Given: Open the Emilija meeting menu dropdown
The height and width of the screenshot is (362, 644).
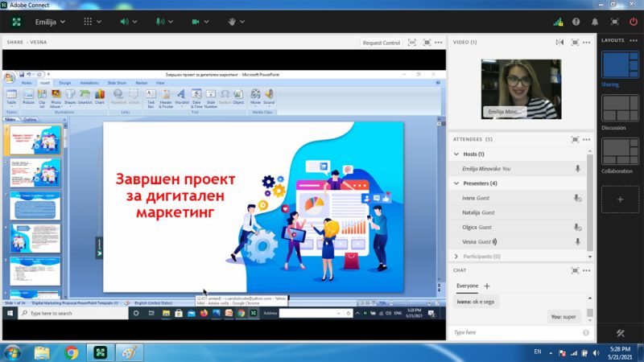Looking at the screenshot, I should [50, 22].
